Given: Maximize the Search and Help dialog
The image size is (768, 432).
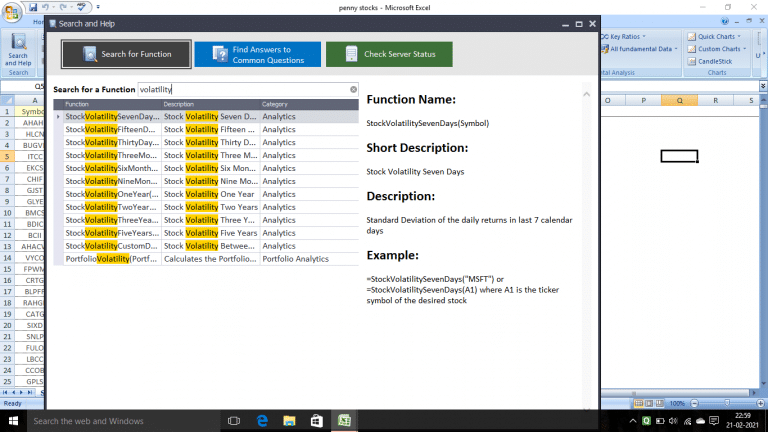Looking at the screenshot, I should point(579,24).
